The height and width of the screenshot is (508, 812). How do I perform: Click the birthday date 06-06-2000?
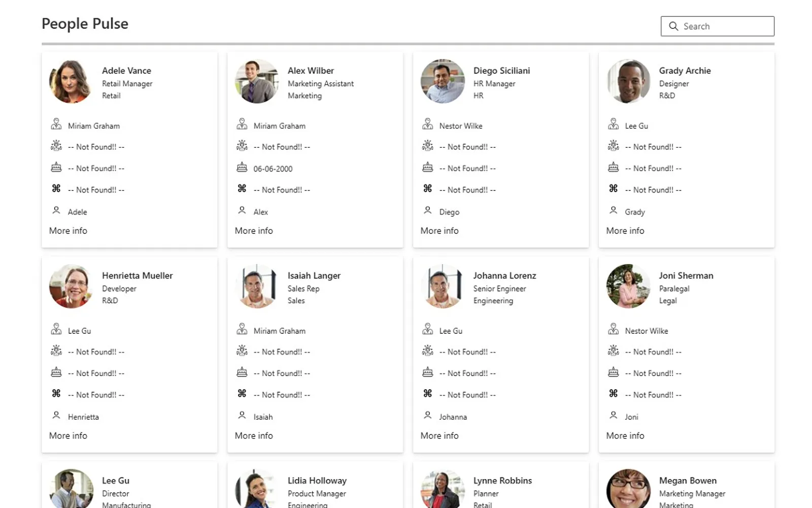click(273, 169)
